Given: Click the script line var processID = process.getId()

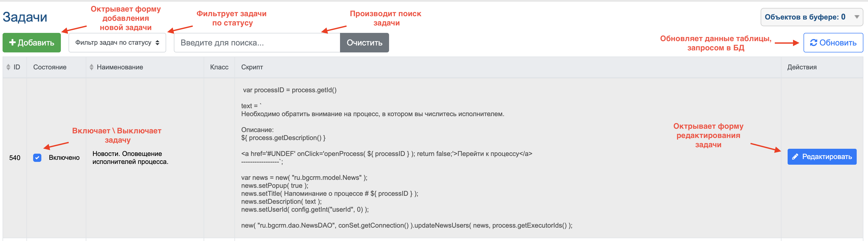Looking at the screenshot, I should tap(290, 90).
